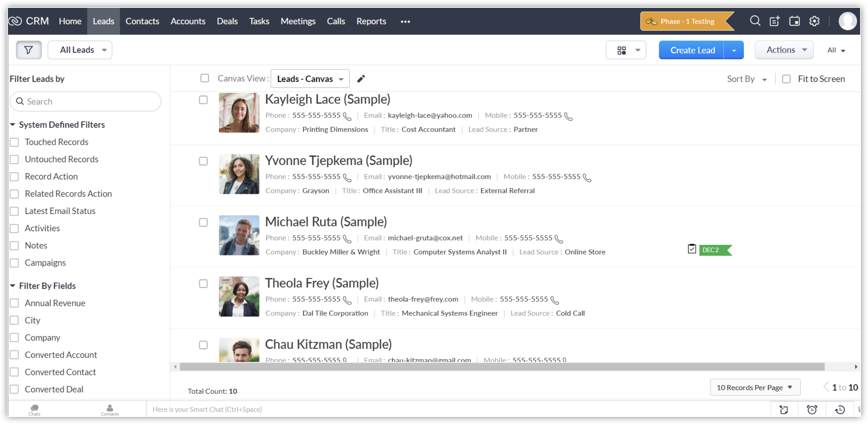Select Michael Ruta's record checkbox
Screen dimensions: 868x424
coord(203,223)
